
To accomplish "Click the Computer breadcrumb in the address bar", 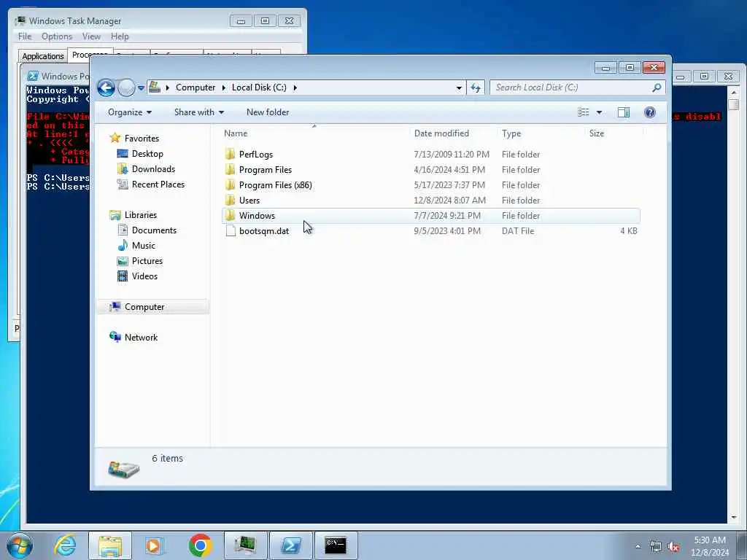I will pos(196,87).
